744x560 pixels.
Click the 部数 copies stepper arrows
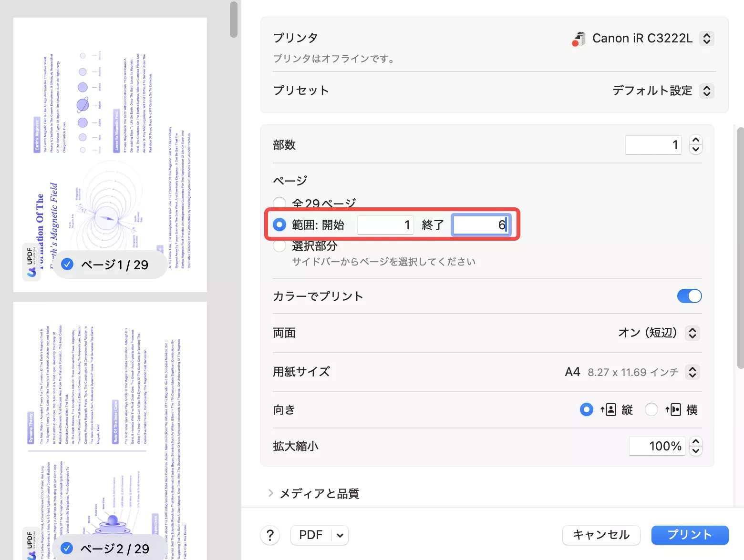pyautogui.click(x=696, y=145)
